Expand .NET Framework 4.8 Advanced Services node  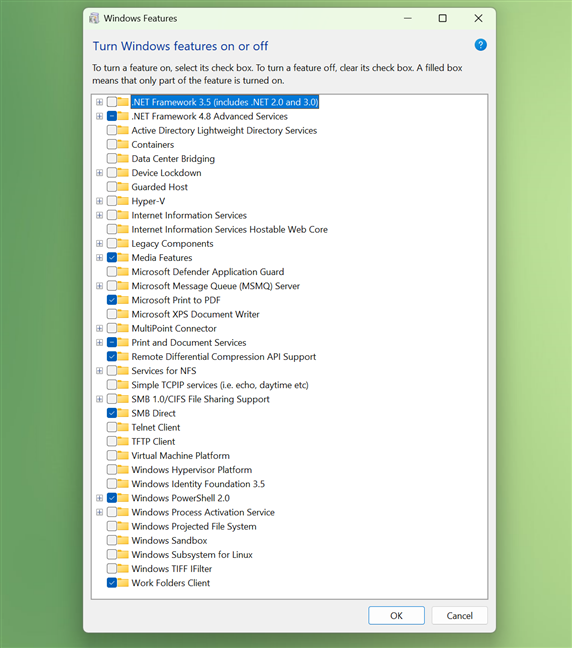coord(100,116)
